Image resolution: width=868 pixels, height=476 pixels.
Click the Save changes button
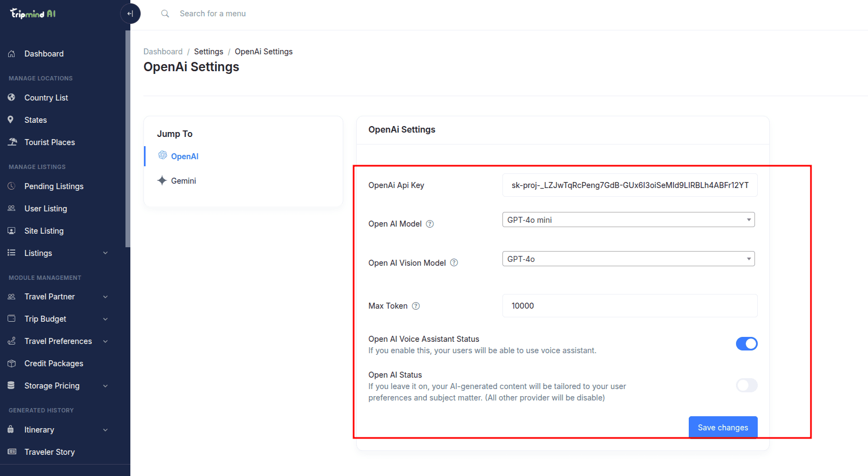pos(723,427)
